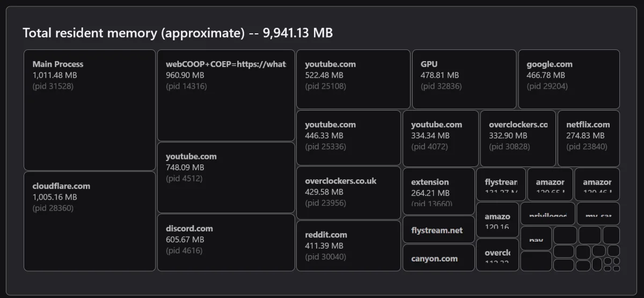Select the amazon tile showing 120.46
The image size is (644, 298).
[597, 184]
